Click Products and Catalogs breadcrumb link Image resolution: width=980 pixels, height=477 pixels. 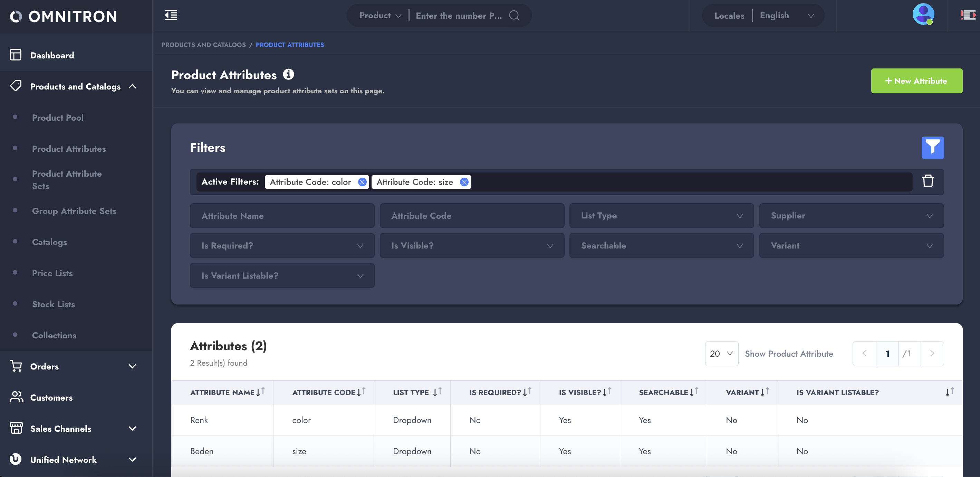(203, 45)
